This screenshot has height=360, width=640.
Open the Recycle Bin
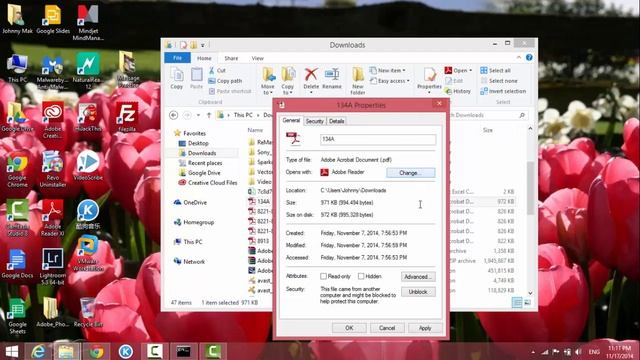coord(88,312)
